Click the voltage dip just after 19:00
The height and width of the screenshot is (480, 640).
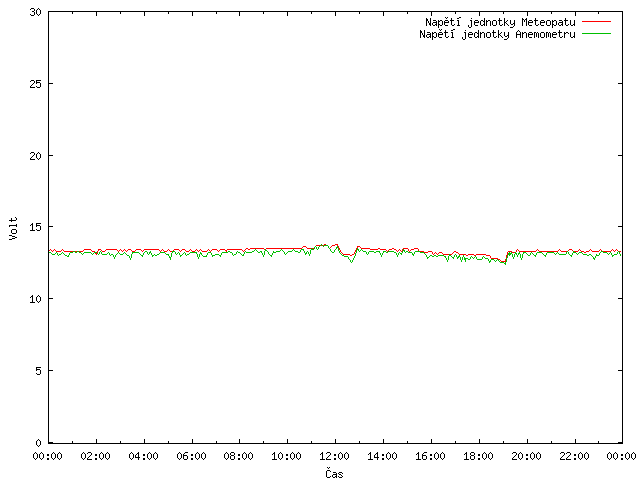point(503,261)
